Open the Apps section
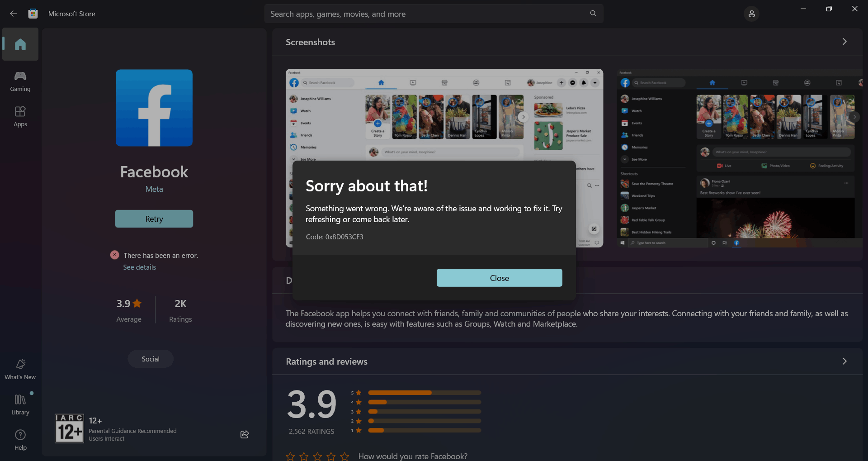This screenshot has width=868, height=461. [x=20, y=117]
